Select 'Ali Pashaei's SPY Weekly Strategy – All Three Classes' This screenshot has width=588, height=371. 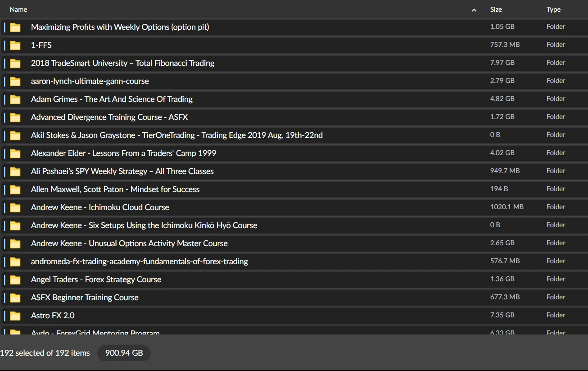tap(122, 171)
